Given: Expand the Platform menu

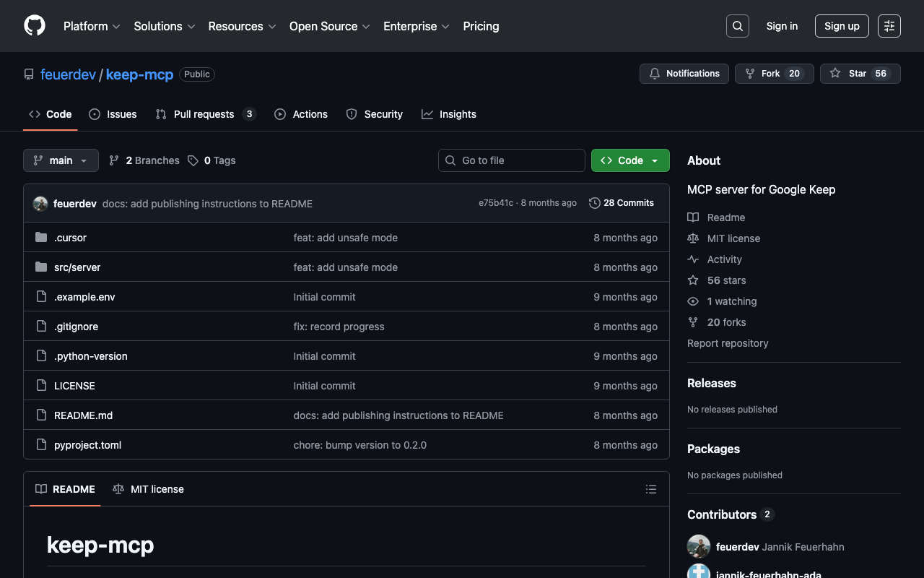Looking at the screenshot, I should click(92, 26).
